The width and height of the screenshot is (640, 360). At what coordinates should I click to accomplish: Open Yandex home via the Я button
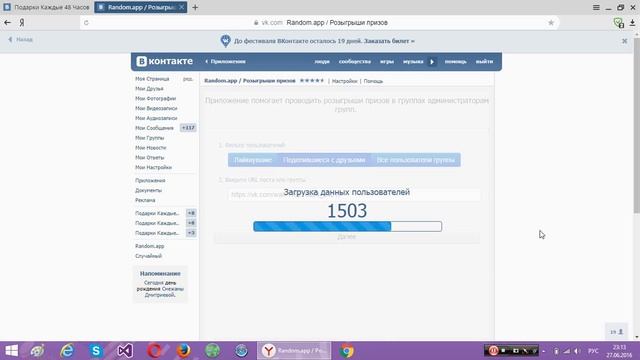coord(22,22)
